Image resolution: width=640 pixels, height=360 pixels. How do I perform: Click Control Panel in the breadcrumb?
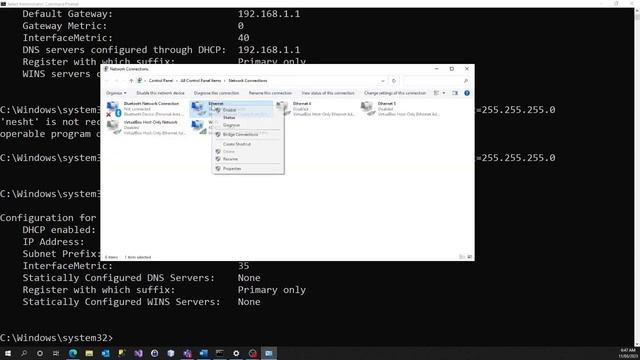(x=161, y=81)
